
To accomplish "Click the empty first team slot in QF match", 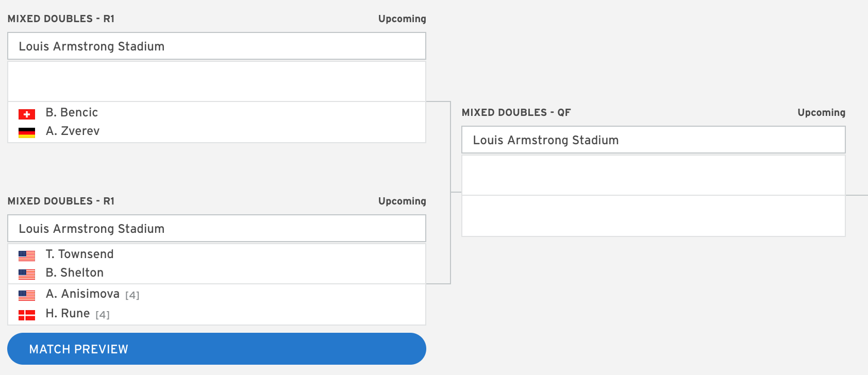I will (x=654, y=175).
